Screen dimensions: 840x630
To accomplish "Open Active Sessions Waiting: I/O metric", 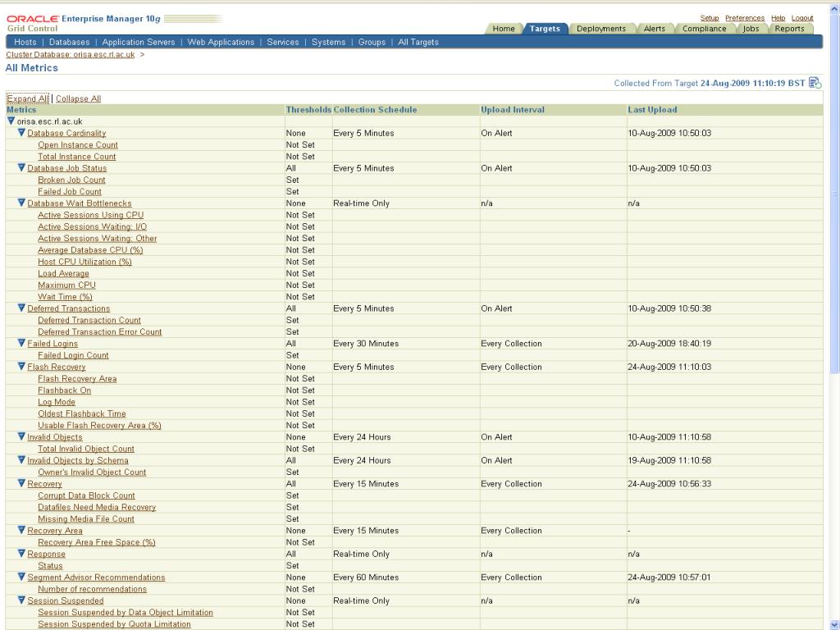I will 92,226.
